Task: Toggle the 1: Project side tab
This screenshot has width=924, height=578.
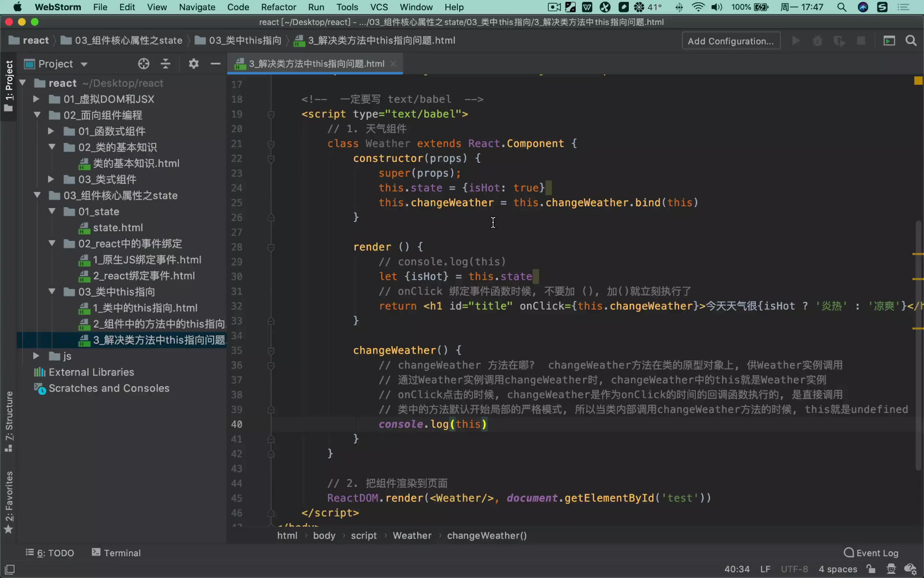Action: (x=8, y=87)
